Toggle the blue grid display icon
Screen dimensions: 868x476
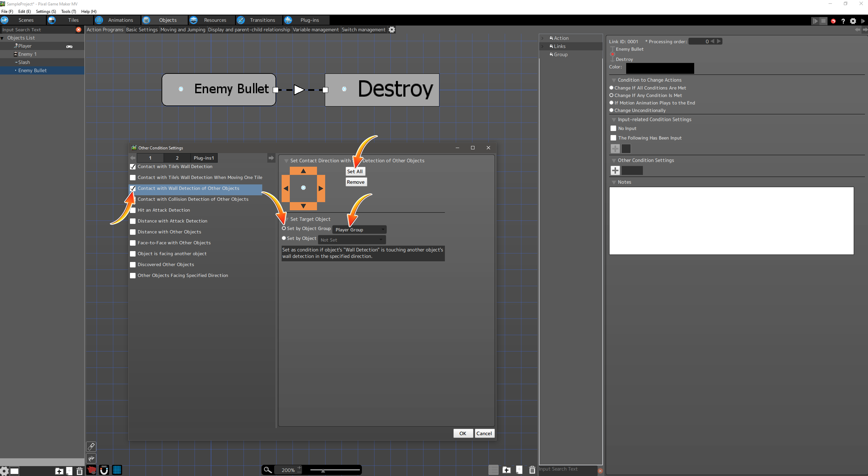pos(117,470)
